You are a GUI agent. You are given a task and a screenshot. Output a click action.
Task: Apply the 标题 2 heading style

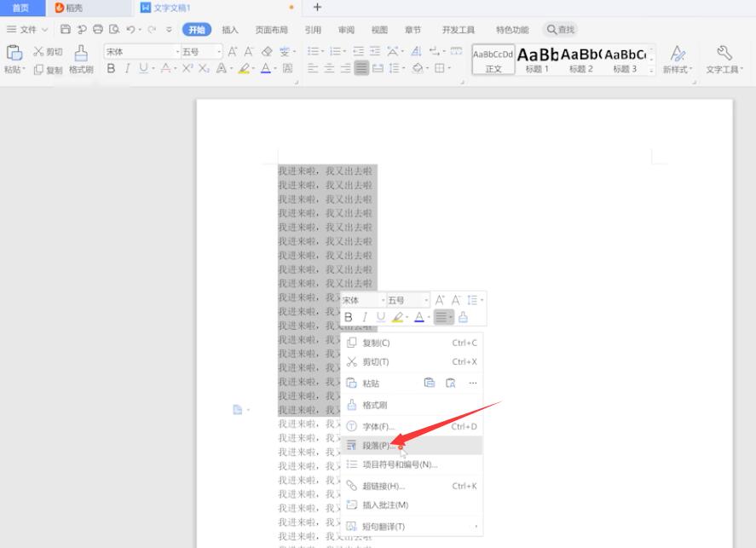(581, 60)
